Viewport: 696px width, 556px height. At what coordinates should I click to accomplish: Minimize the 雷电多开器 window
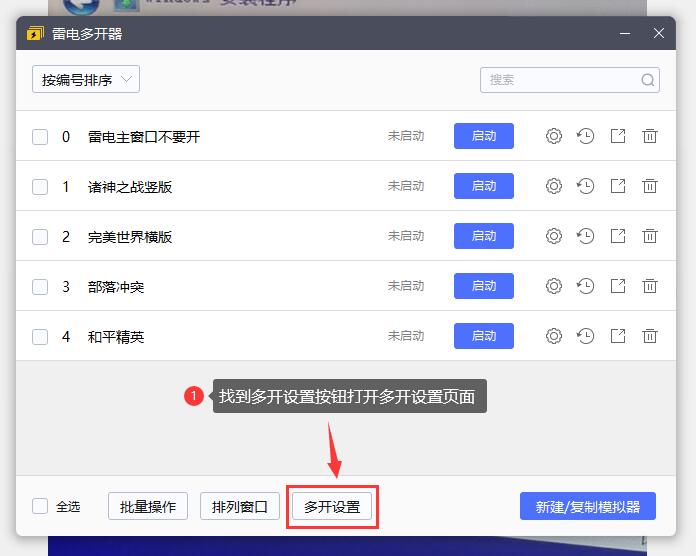[625, 34]
